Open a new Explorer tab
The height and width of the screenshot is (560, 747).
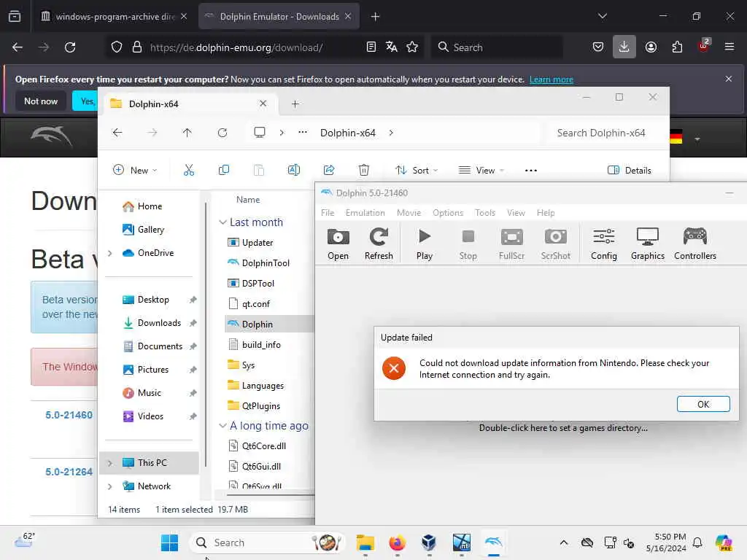pyautogui.click(x=295, y=104)
